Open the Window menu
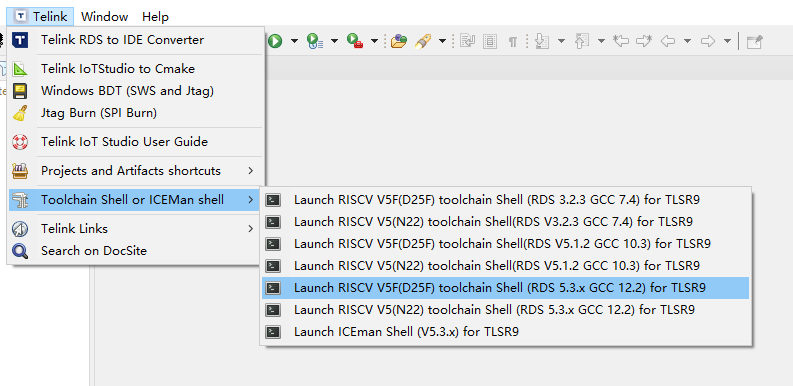The image size is (793, 386). pos(105,17)
